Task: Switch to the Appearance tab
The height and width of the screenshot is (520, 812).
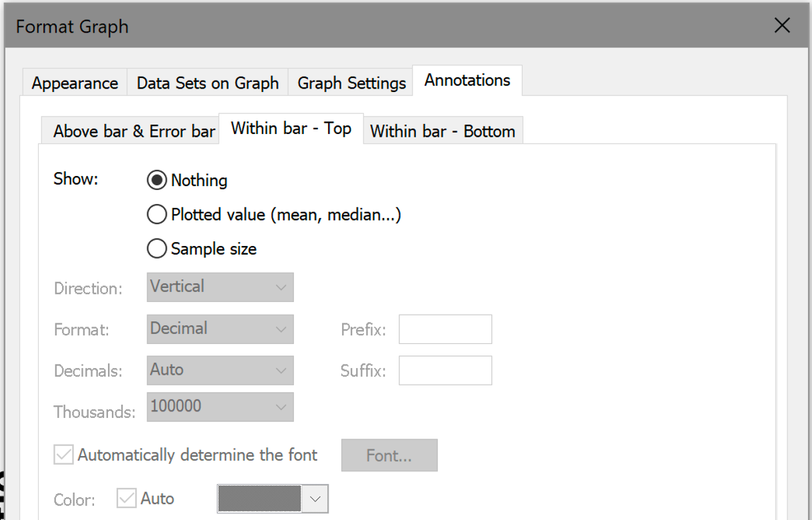Action: click(x=75, y=83)
